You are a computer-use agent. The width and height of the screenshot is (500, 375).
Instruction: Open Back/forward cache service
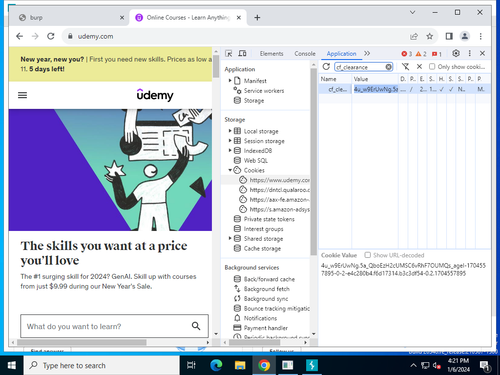click(269, 279)
